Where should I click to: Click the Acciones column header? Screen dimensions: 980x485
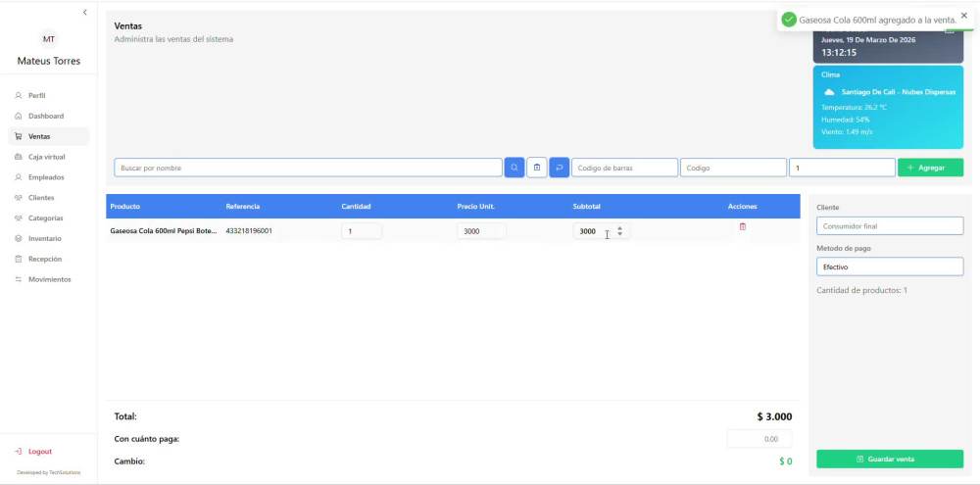click(743, 207)
